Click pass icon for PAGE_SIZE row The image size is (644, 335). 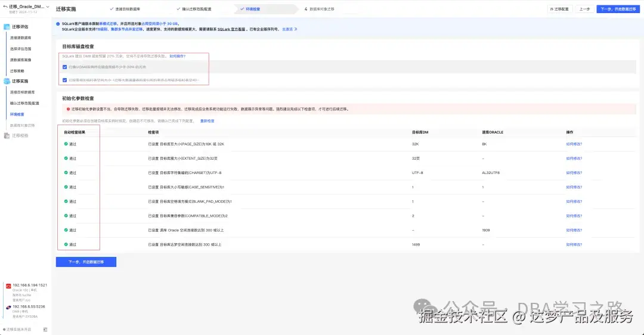66,144
